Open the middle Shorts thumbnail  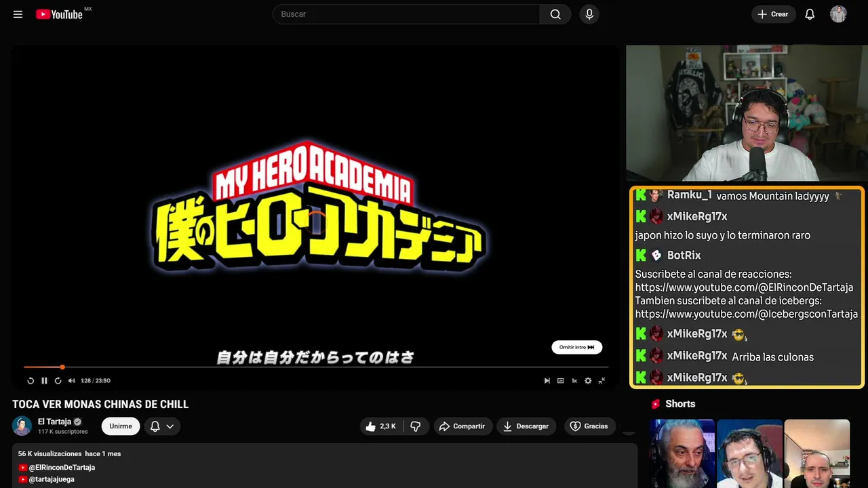(749, 453)
